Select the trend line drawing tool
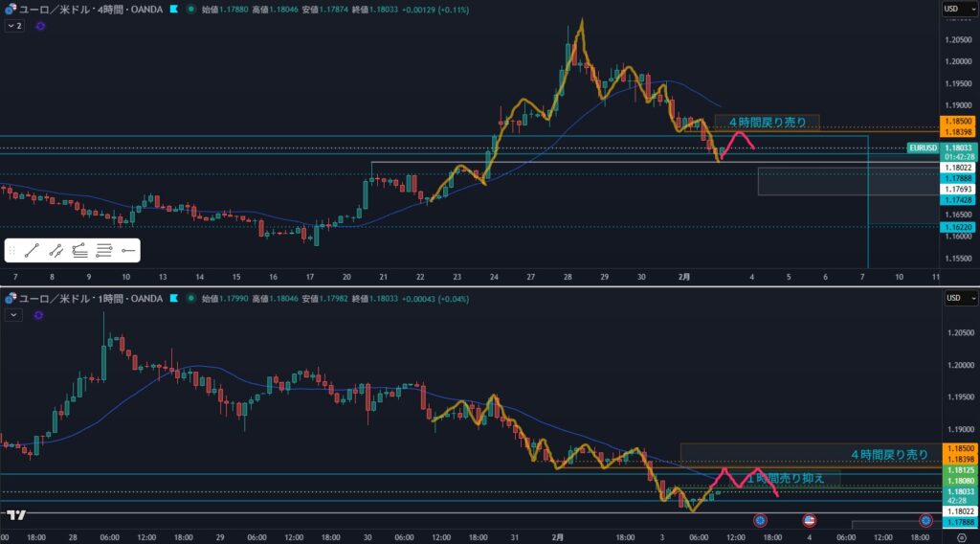This screenshot has height=544, width=980. 33,251
